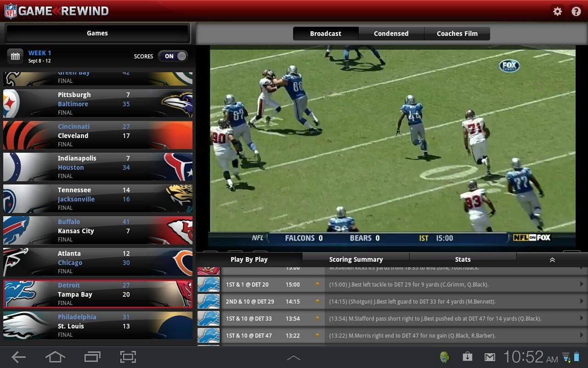View the Scoring Summary tab
The image size is (588, 368).
point(356,259)
